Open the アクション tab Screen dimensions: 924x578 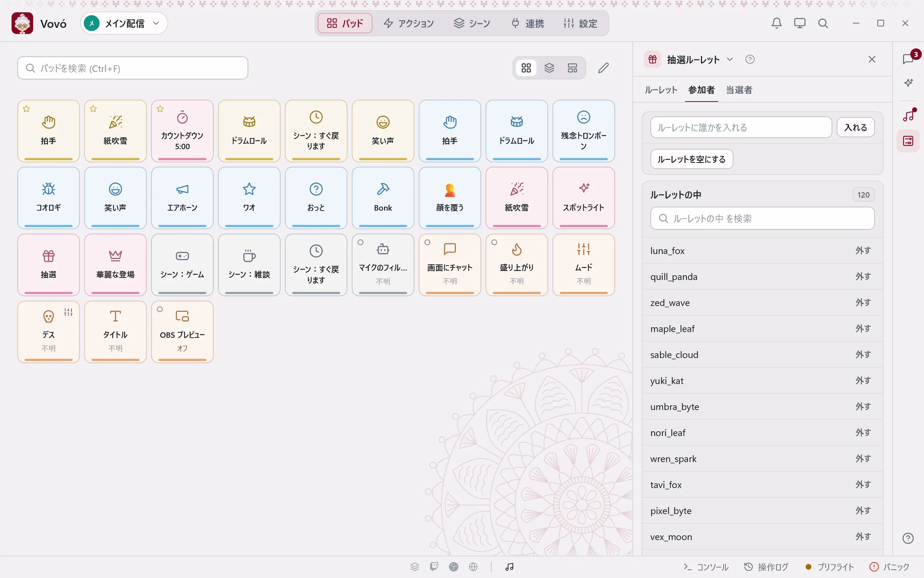(x=409, y=23)
